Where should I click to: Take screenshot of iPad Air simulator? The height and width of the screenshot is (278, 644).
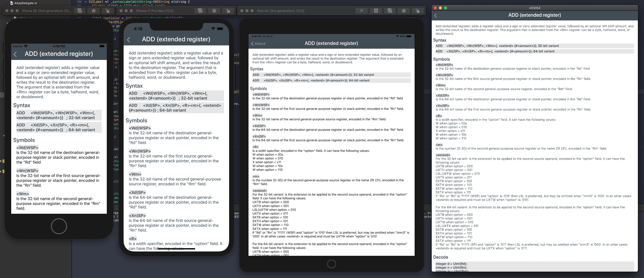click(x=390, y=11)
